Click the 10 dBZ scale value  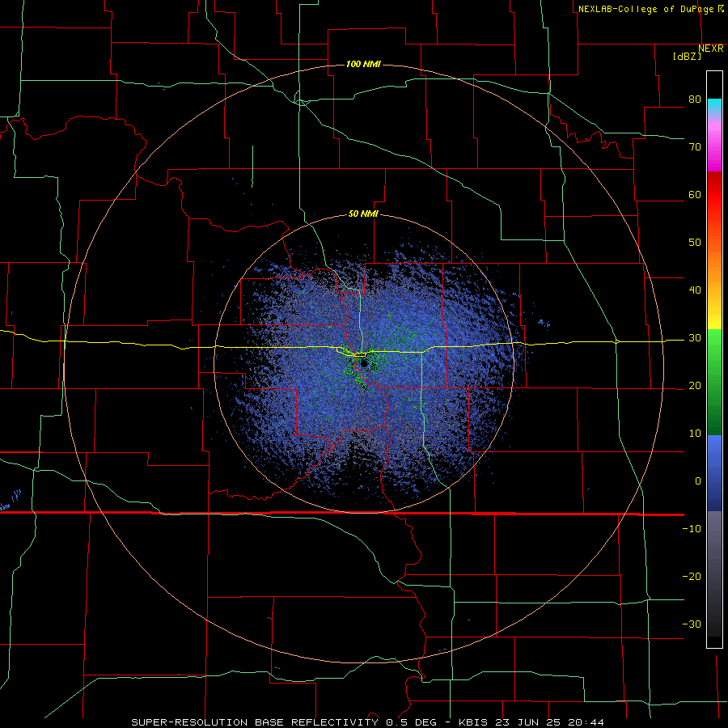tap(695, 434)
